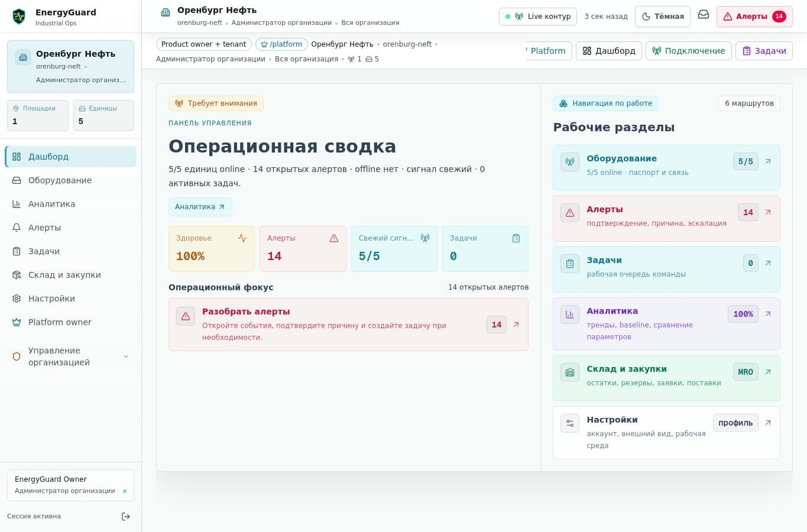The width and height of the screenshot is (807, 532).
Task: Click the sliders icon on Настройки card
Action: [x=570, y=423]
